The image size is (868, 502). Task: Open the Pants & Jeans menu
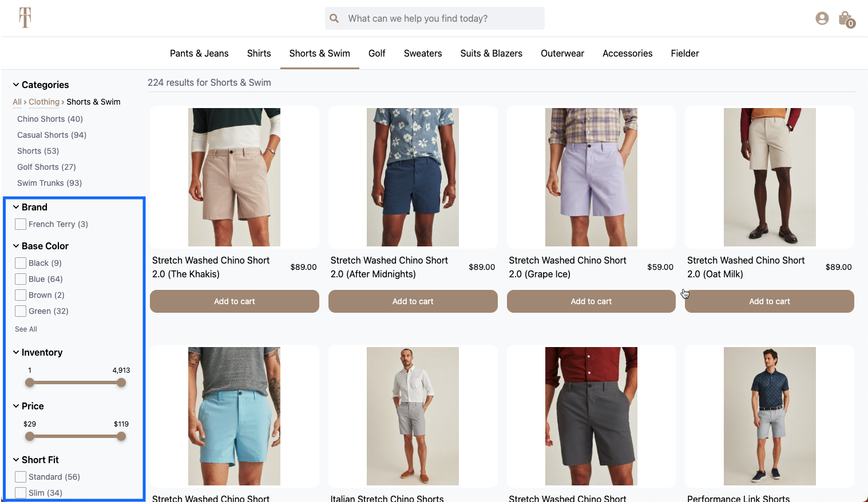[199, 53]
